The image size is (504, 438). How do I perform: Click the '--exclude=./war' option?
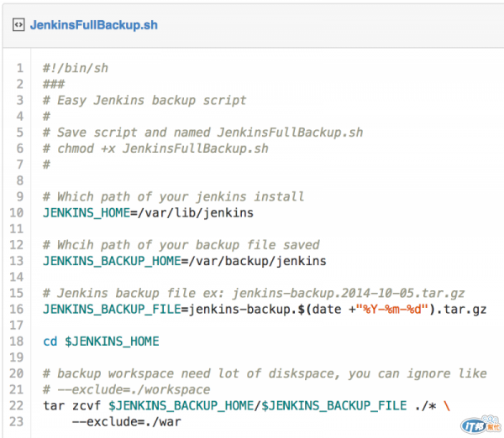127,421
